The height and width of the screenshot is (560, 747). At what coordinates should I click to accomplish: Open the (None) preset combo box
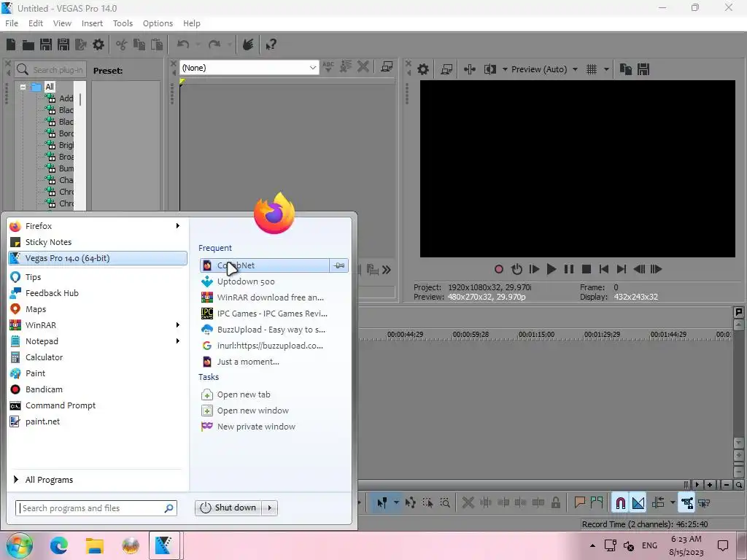pos(249,68)
